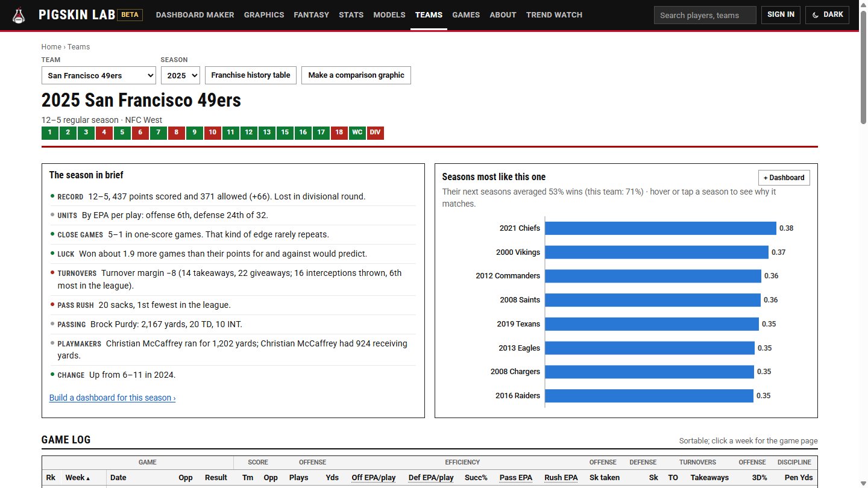
Task: Select the week 4 loss box
Action: (104, 133)
